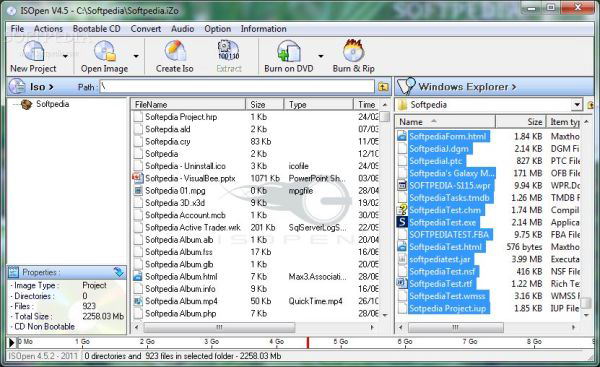Open the Audio menu
This screenshot has height=367, width=600.
(x=183, y=29)
